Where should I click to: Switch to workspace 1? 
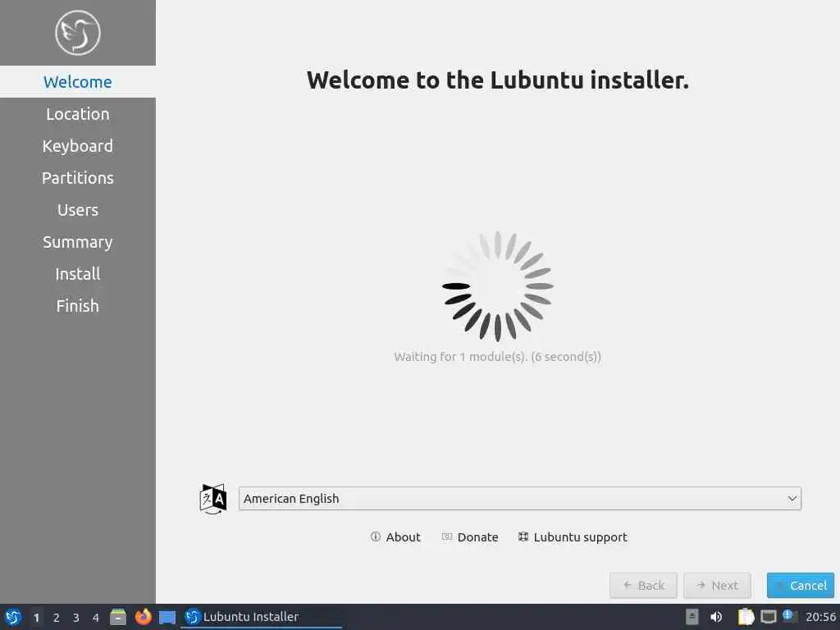coord(36,618)
